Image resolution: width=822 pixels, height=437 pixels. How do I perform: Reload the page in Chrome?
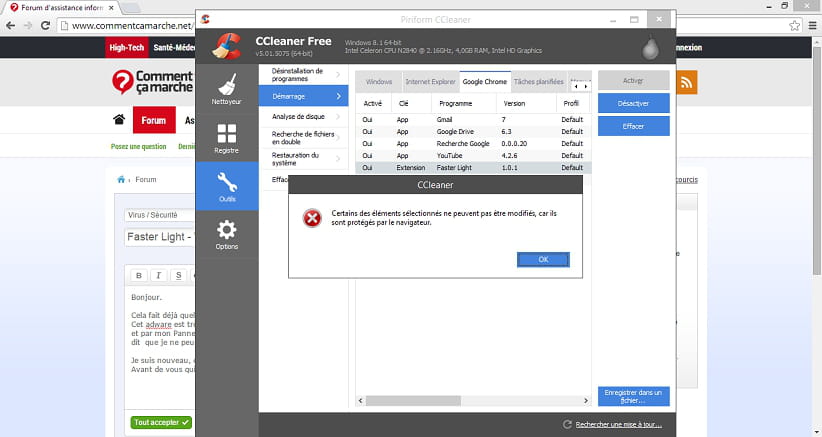pos(46,25)
